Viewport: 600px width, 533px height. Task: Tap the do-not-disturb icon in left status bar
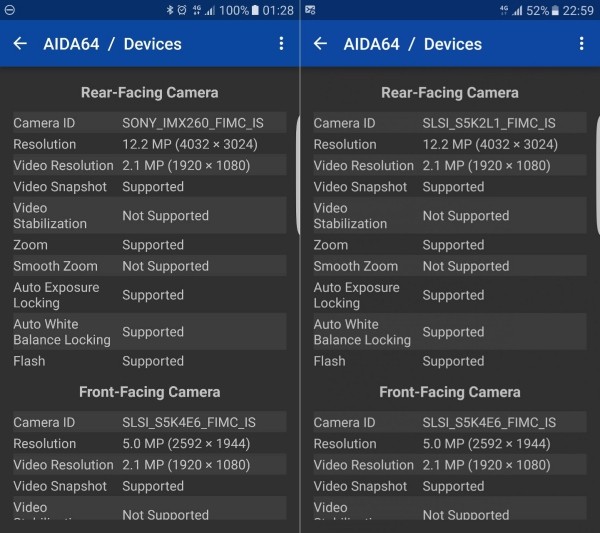[x=11, y=10]
